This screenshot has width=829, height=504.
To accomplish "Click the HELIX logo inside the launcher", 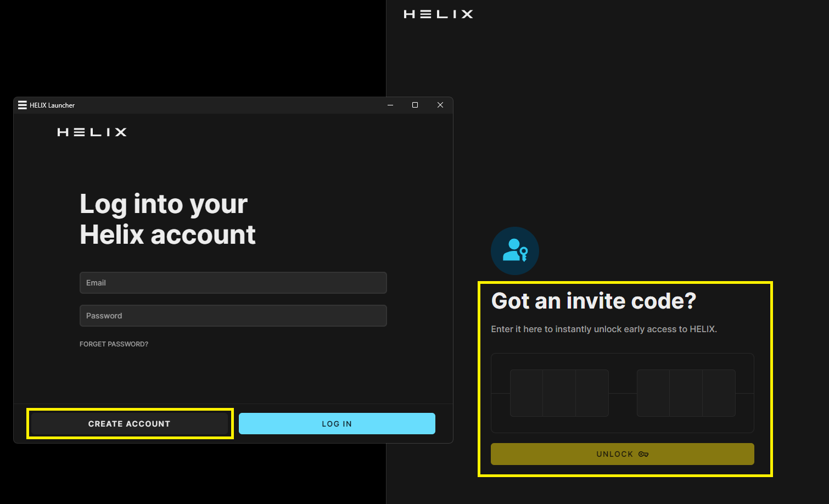I will pos(92,132).
